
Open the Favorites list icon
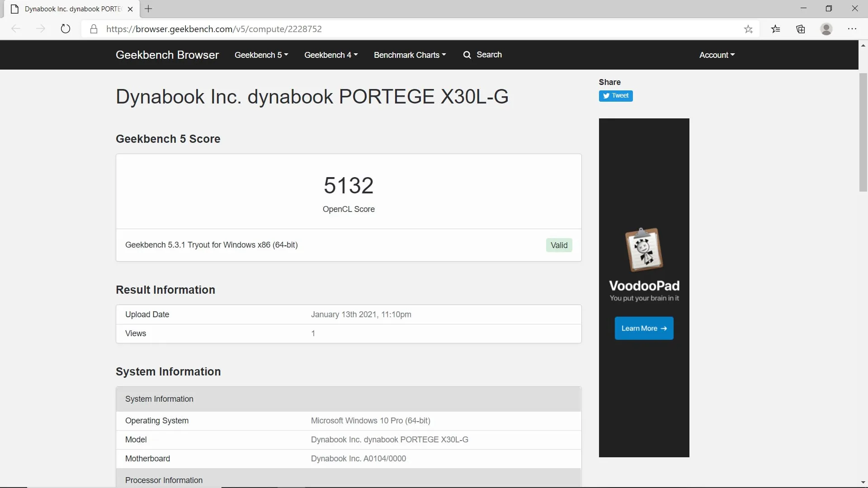pos(776,29)
